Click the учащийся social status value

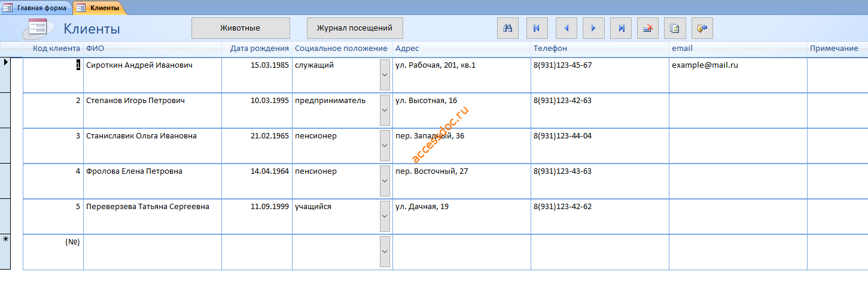tap(313, 207)
